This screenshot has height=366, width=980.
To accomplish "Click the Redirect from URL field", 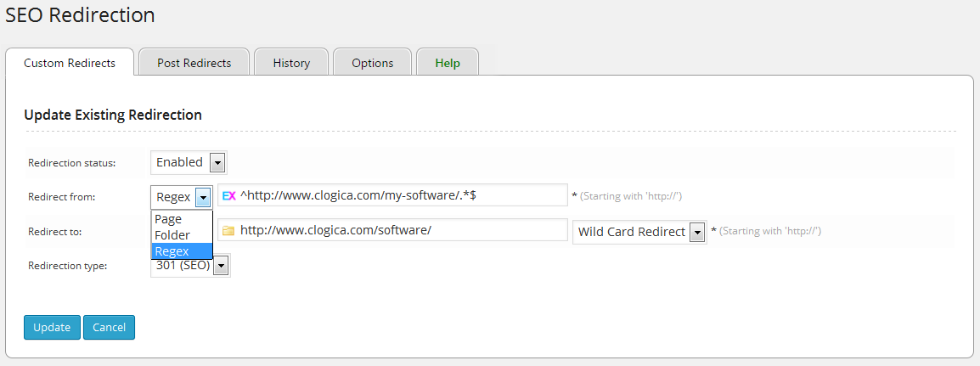I will point(399,195).
